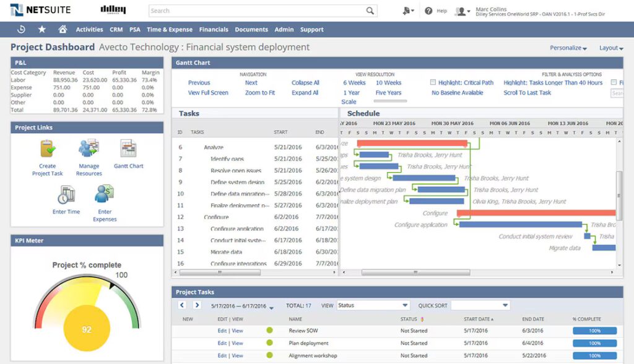Click the Manage Resources icon
Viewport: 634px width, 364px height.
(x=89, y=149)
